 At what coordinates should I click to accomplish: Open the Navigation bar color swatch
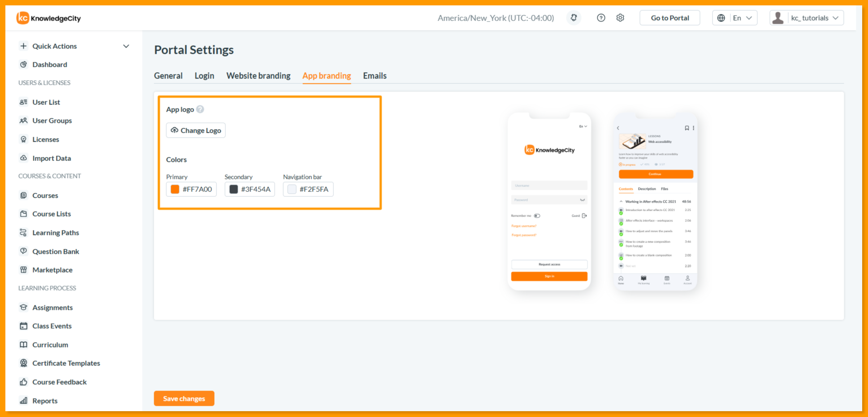pyautogui.click(x=292, y=189)
